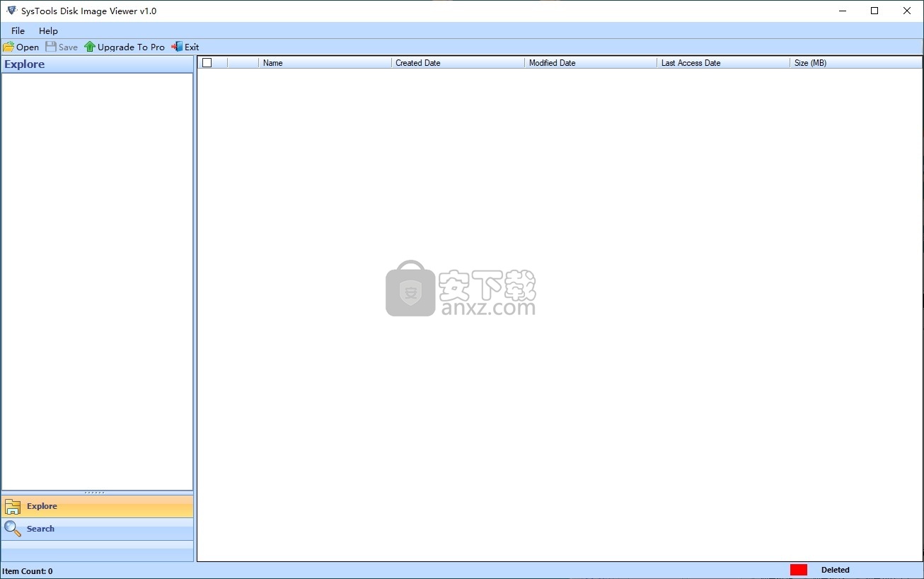Click Upgrade To Pro in toolbar

(x=125, y=47)
